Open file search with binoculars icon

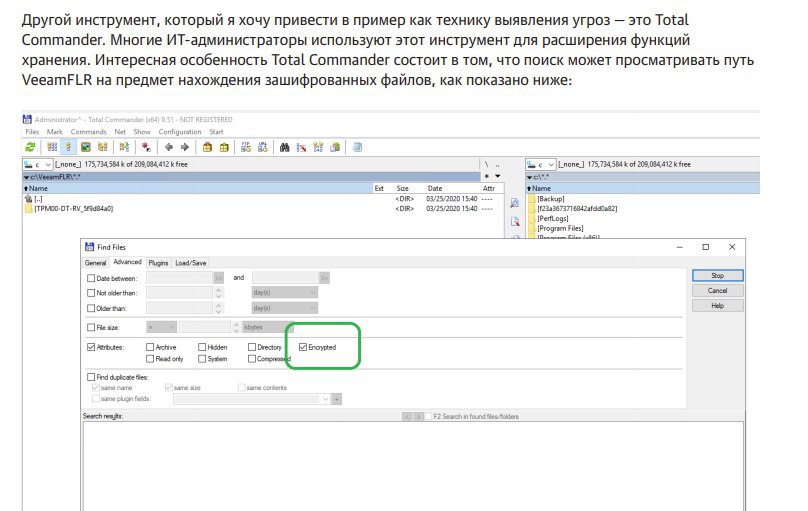(x=284, y=147)
